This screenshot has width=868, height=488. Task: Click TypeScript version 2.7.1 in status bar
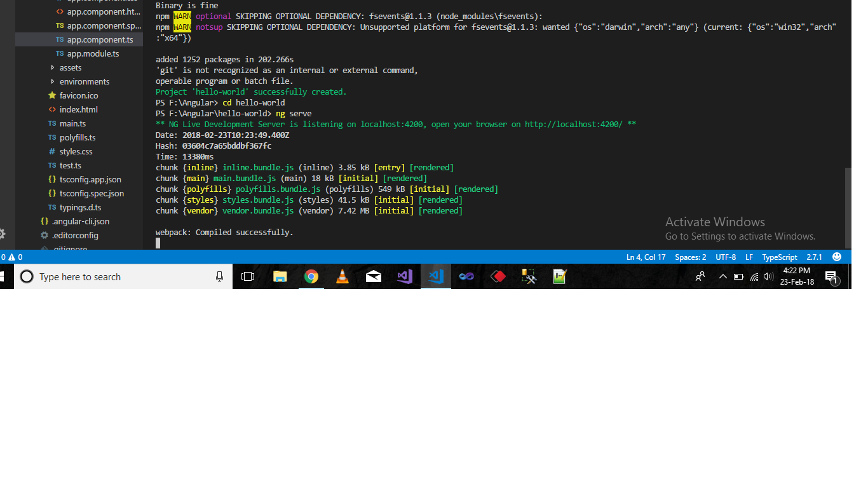tap(815, 257)
